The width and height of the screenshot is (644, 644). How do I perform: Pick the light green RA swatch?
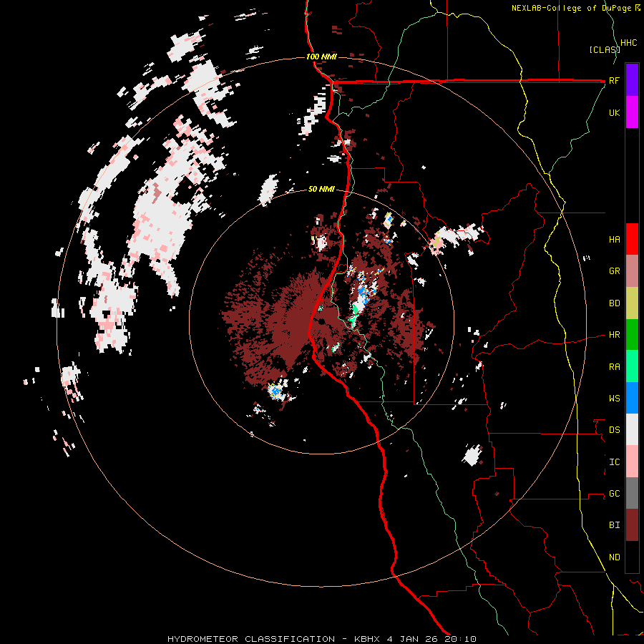(x=632, y=366)
